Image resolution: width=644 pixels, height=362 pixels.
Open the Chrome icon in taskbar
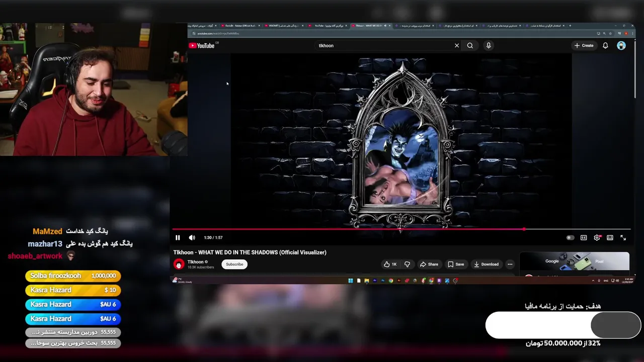tap(391, 281)
